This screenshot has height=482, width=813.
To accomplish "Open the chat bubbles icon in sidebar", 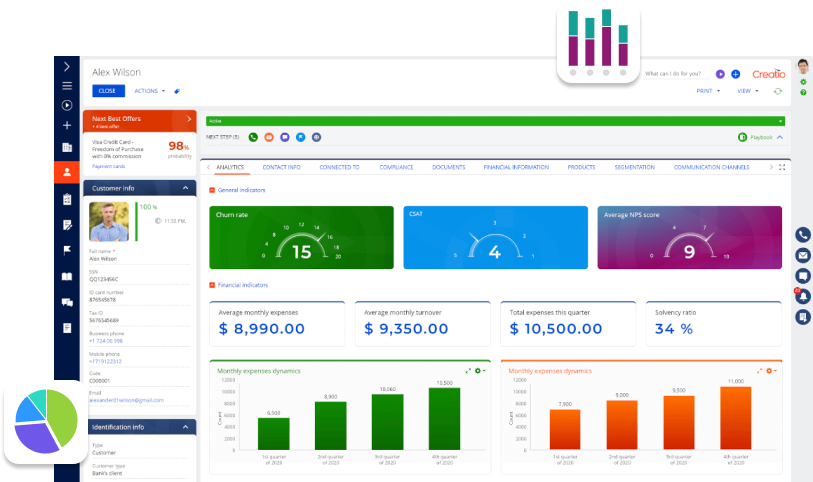I will point(67,302).
